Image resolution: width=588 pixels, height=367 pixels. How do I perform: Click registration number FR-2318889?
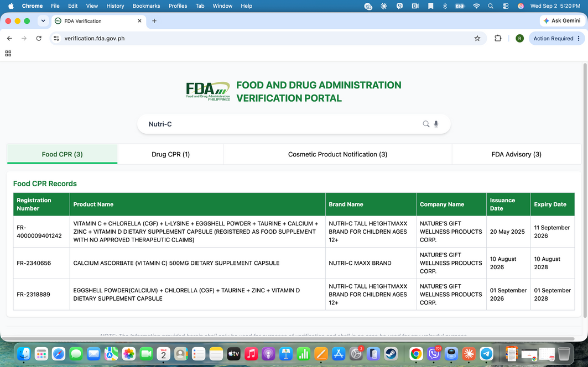click(33, 295)
